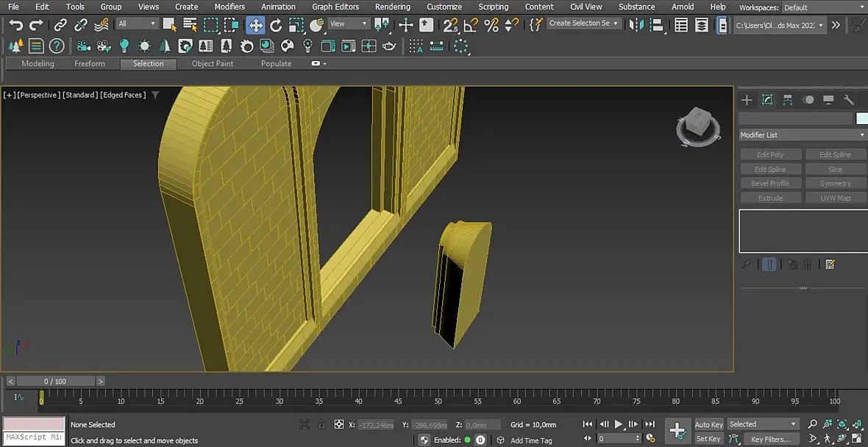Activate the Rotate tool
This screenshot has width=868, height=447.
pyautogui.click(x=276, y=25)
